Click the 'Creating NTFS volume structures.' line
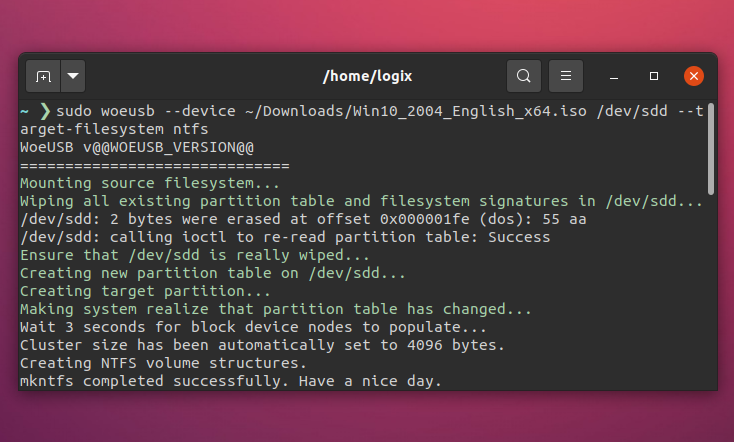Image resolution: width=734 pixels, height=442 pixels. [163, 363]
